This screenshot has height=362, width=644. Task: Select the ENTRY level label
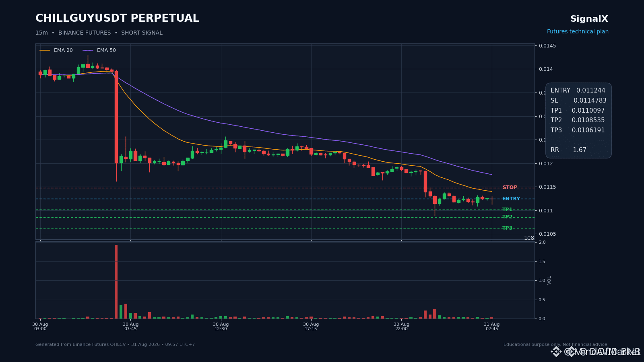click(x=511, y=199)
